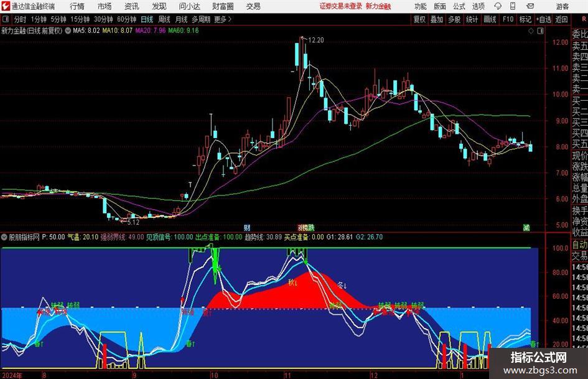The height and width of the screenshot is (379, 588).
Task: Click the 涨跌 marker below November candles
Action: pyautogui.click(x=306, y=228)
